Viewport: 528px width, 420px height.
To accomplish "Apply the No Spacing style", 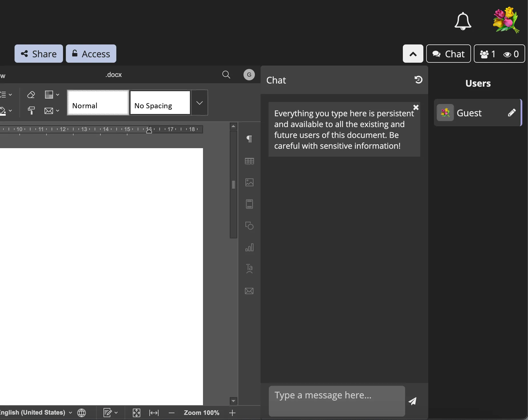I will [x=160, y=103].
